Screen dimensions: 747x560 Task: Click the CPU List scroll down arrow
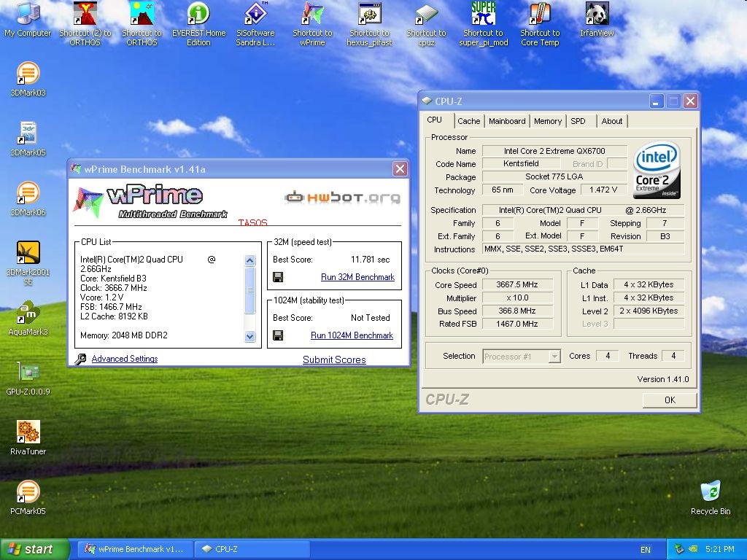click(250, 336)
